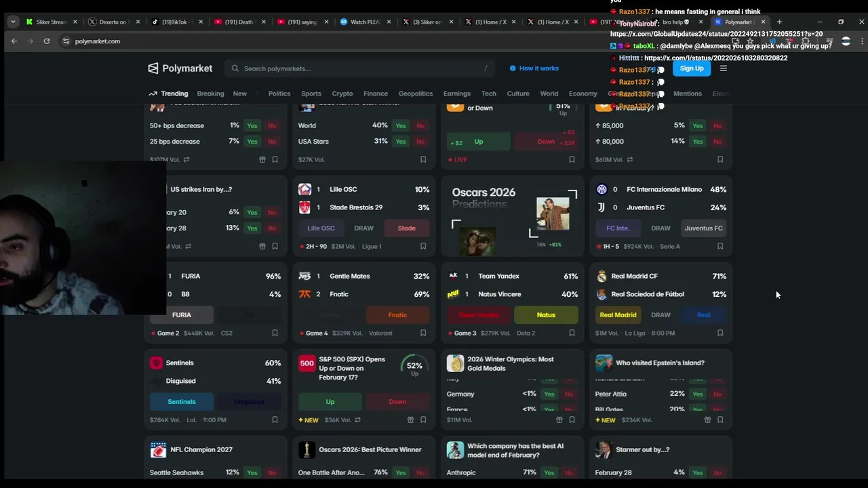Viewport: 868px width, 488px height.
Task: Bookmark the LIVE Up or Down market
Action: click(x=572, y=160)
